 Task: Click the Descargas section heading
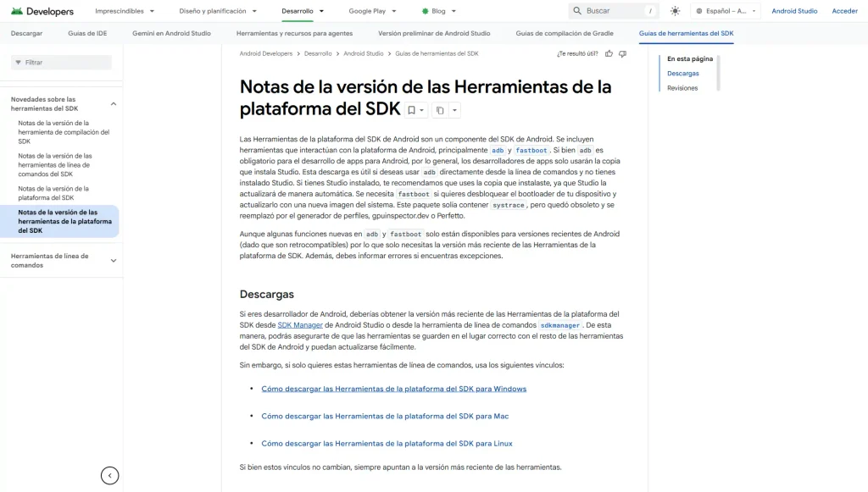(x=267, y=294)
